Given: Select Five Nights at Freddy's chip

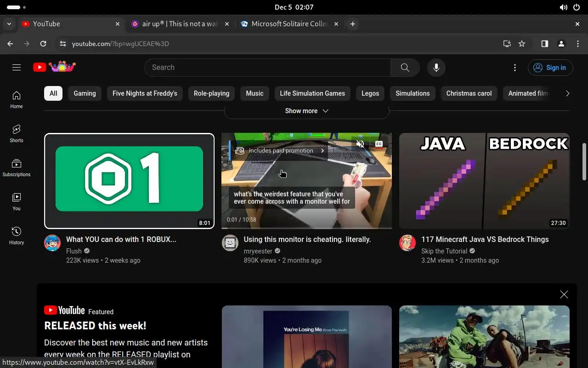Looking at the screenshot, I should coord(145,93).
